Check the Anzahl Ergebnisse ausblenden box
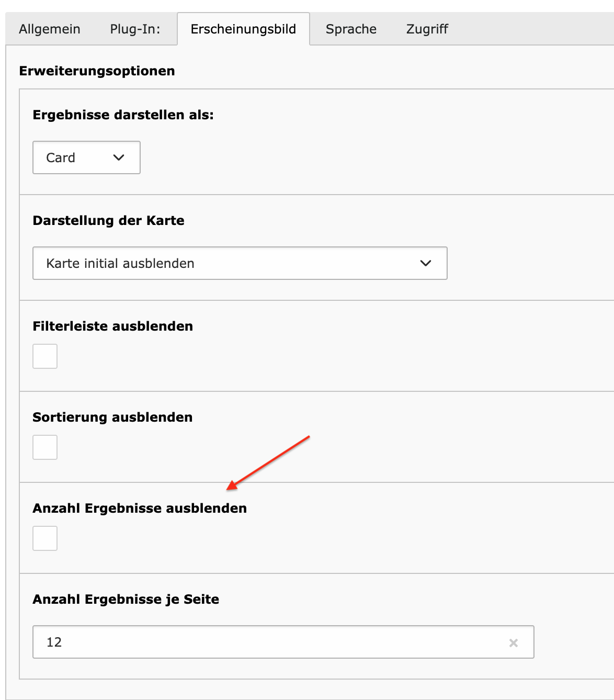The width and height of the screenshot is (614, 700). 45,538
